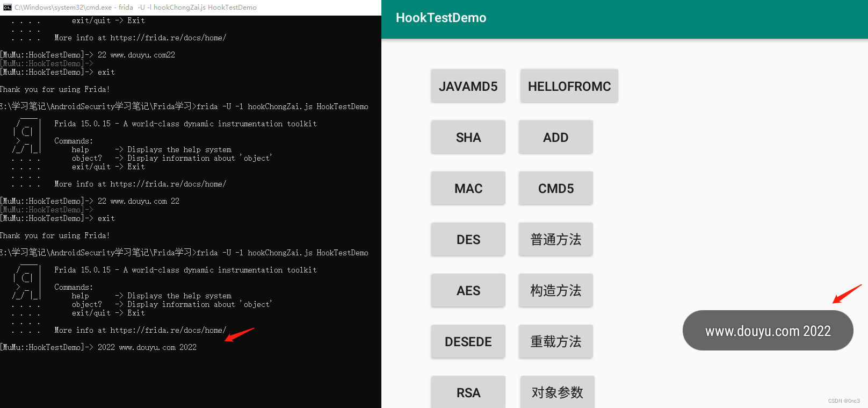The width and height of the screenshot is (868, 408).
Task: Click the console output '22 www.douyu.com22'
Action: pyautogui.click(x=136, y=55)
